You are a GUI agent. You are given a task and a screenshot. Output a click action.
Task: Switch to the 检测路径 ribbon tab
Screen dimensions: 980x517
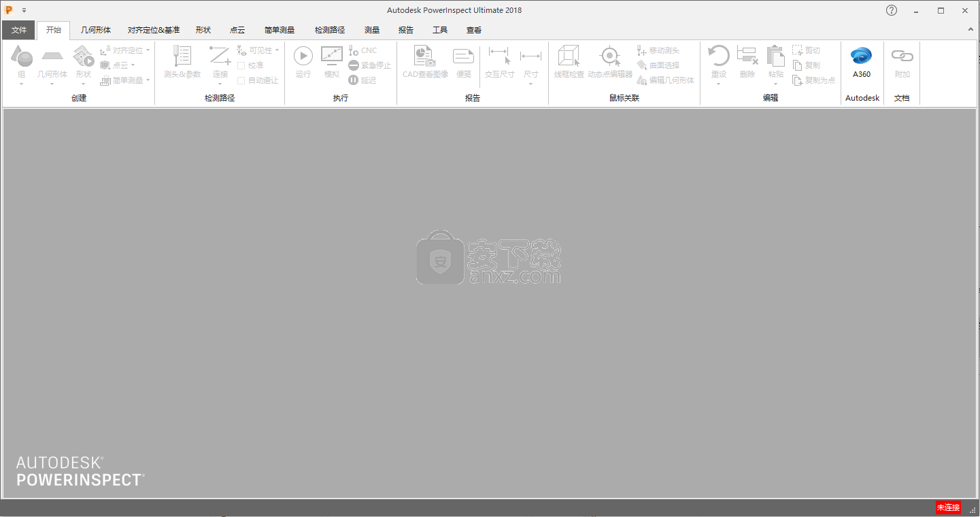click(330, 30)
